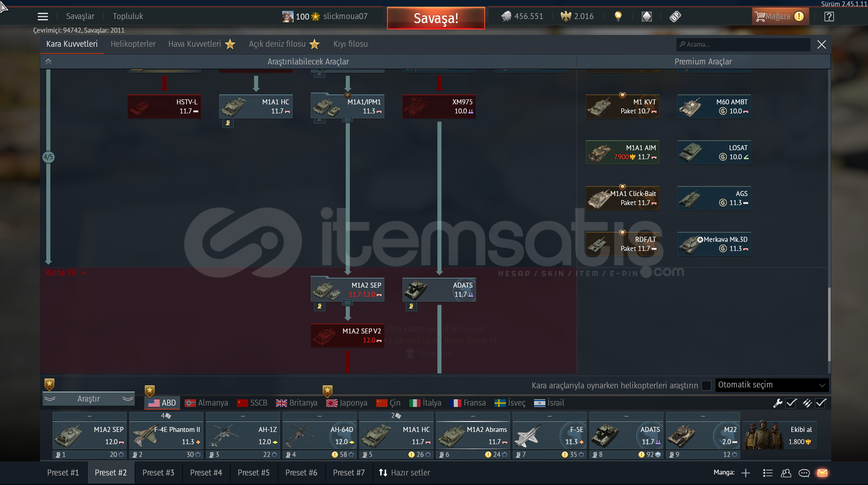The image size is (868, 485).
Task: Click crew badge under tree M1A1 HC
Action: tap(228, 123)
